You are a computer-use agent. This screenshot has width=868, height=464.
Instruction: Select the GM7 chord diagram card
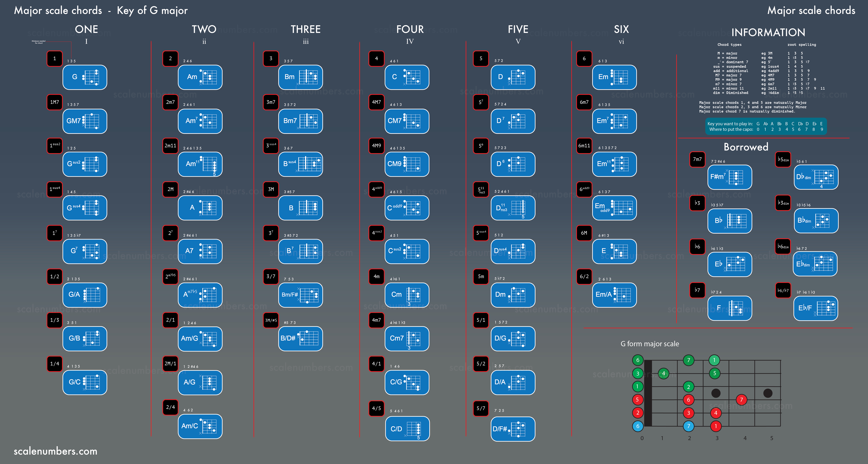[85, 121]
